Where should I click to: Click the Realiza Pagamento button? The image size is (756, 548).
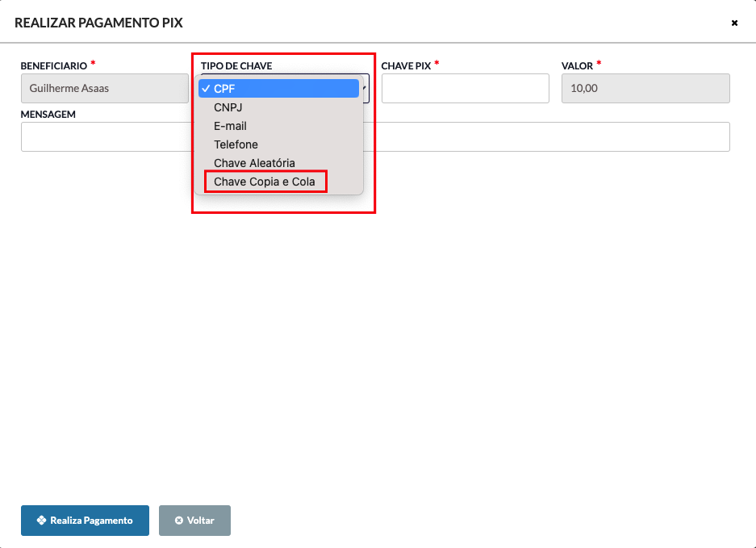click(x=85, y=521)
